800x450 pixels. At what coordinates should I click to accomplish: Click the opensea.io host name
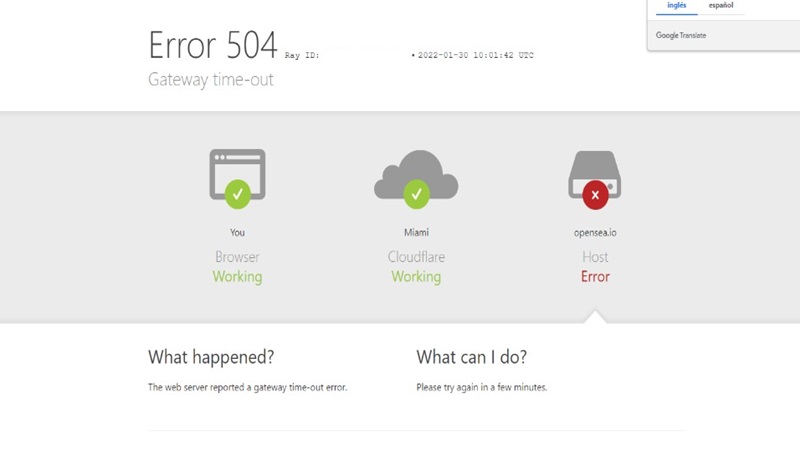(x=595, y=233)
